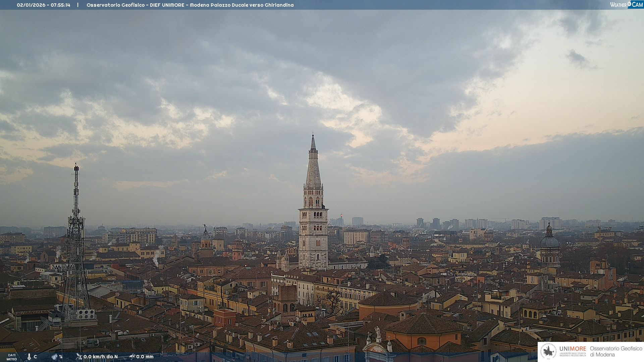Click the WeatherCam logo
Viewport: 644px width, 362px height.
coord(626,4)
